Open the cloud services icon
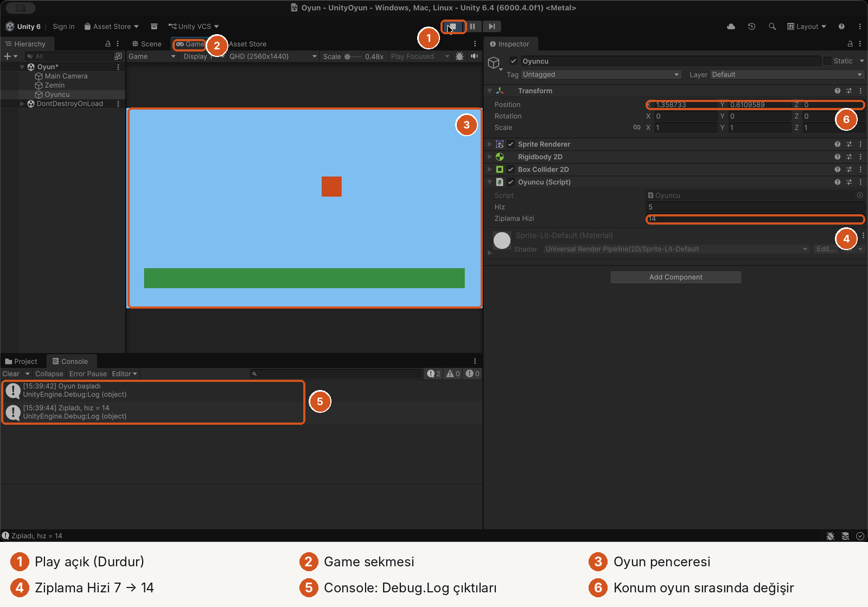Screen dimensions: 868x607 pos(731,26)
